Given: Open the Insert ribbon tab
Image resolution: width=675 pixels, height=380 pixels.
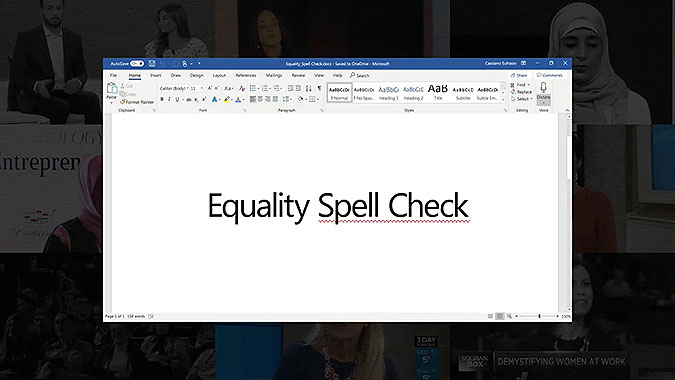Looking at the screenshot, I should click(155, 75).
